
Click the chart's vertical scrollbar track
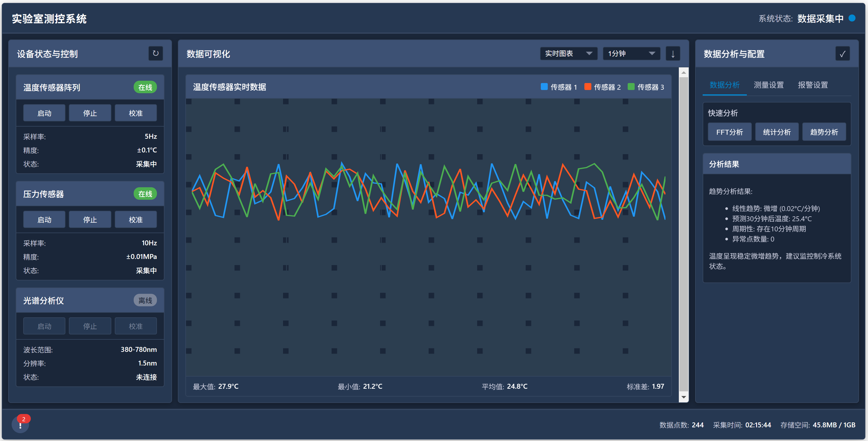pos(683,236)
